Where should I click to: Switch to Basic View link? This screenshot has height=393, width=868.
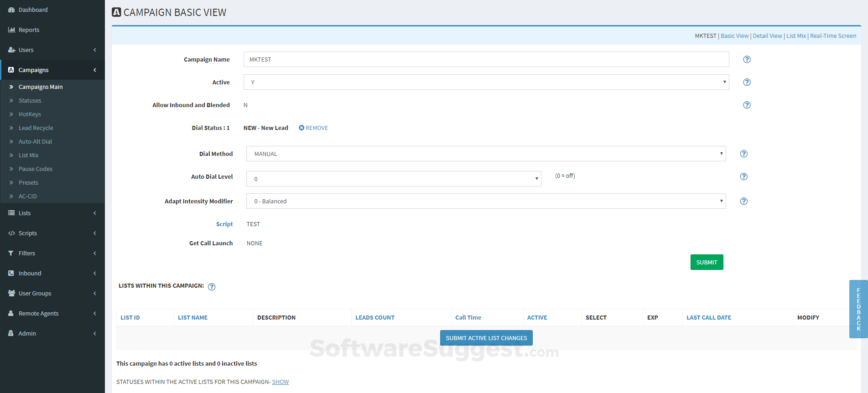pos(734,36)
